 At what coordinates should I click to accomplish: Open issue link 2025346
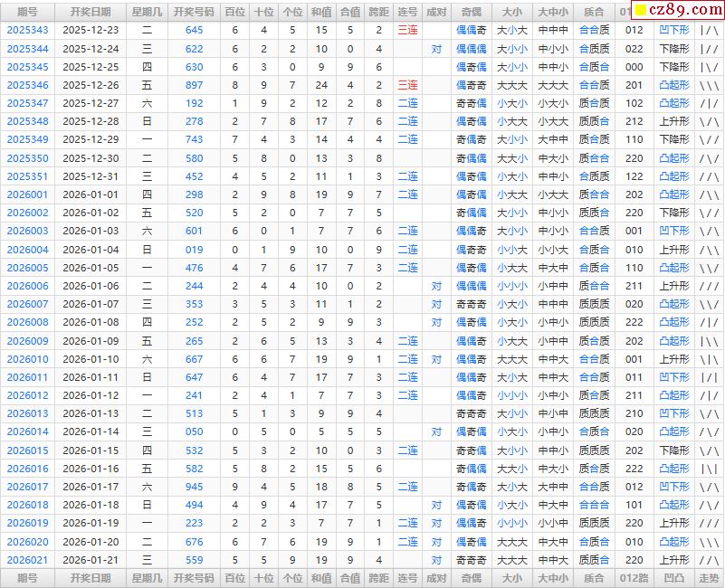pos(27,85)
